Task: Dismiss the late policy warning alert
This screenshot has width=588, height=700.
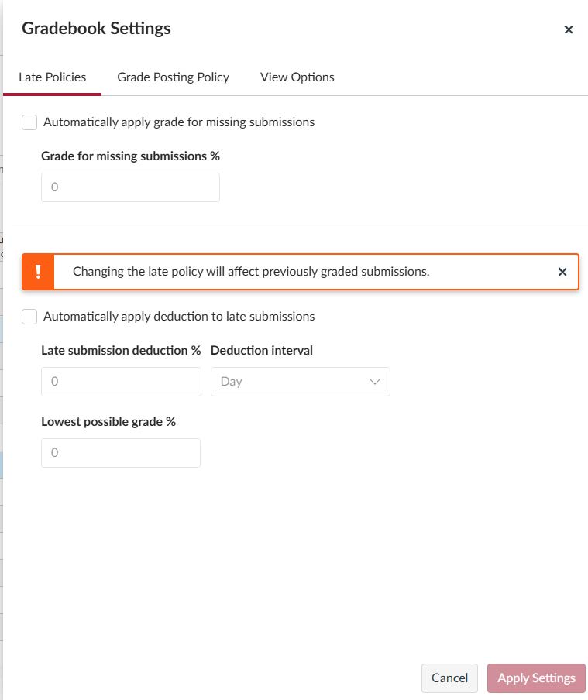Action: [x=562, y=272]
